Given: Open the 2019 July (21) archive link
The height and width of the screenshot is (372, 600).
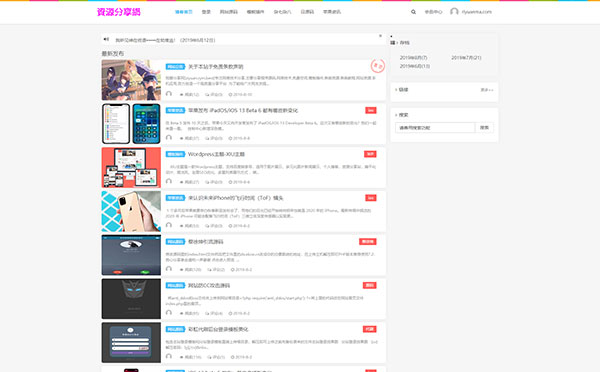Looking at the screenshot, I should tap(466, 57).
